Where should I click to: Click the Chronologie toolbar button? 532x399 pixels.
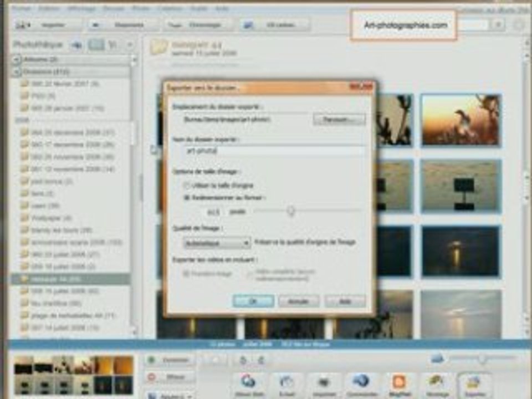(198, 25)
